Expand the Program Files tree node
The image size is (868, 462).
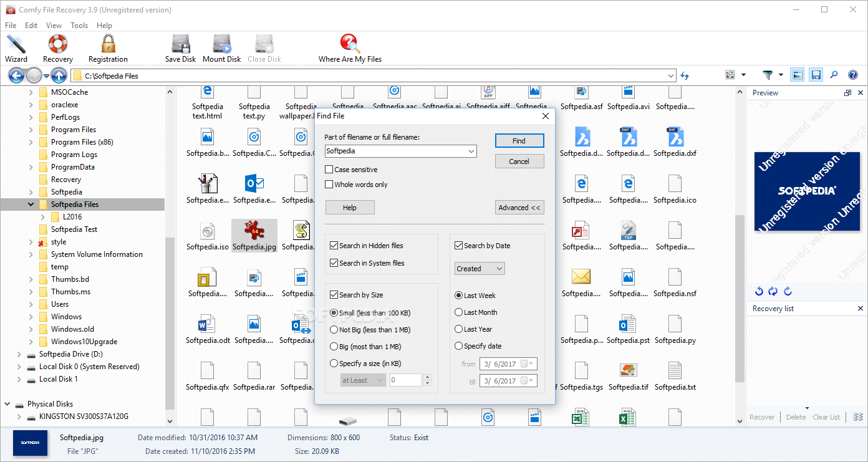click(x=31, y=130)
